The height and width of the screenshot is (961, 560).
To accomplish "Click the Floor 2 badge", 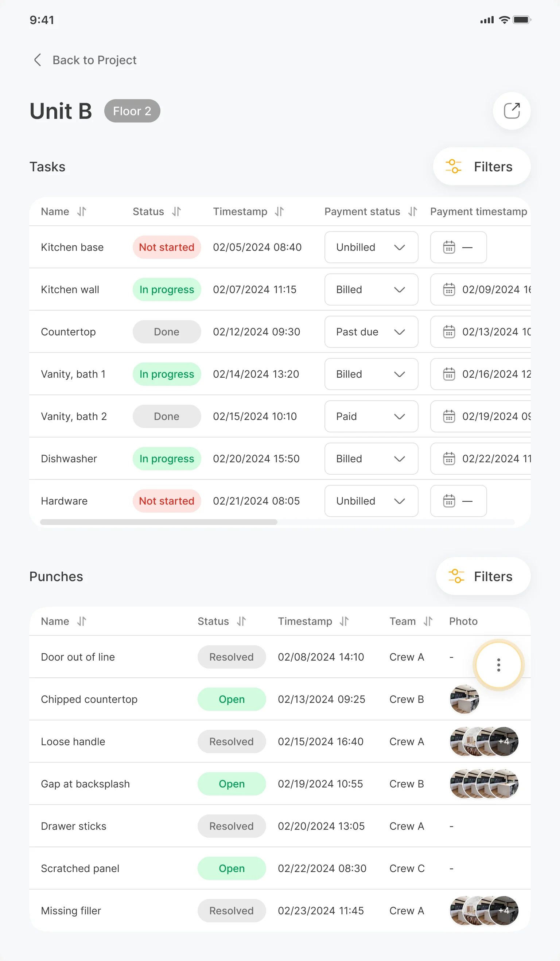I will 132,111.
